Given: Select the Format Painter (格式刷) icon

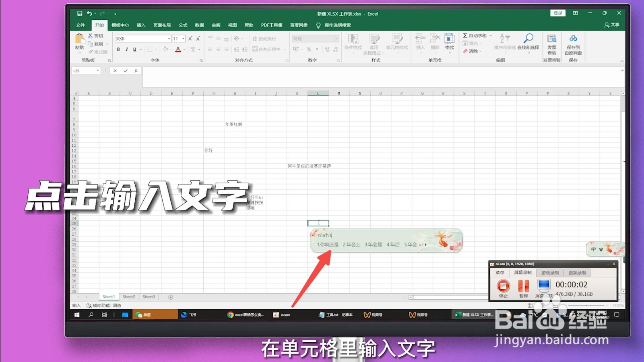Looking at the screenshot, I should 91,51.
